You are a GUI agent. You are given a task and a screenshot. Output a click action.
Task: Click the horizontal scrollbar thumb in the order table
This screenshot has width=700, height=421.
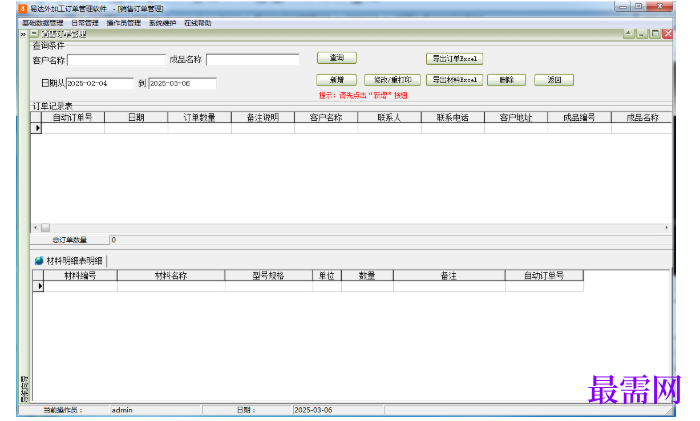click(x=46, y=228)
